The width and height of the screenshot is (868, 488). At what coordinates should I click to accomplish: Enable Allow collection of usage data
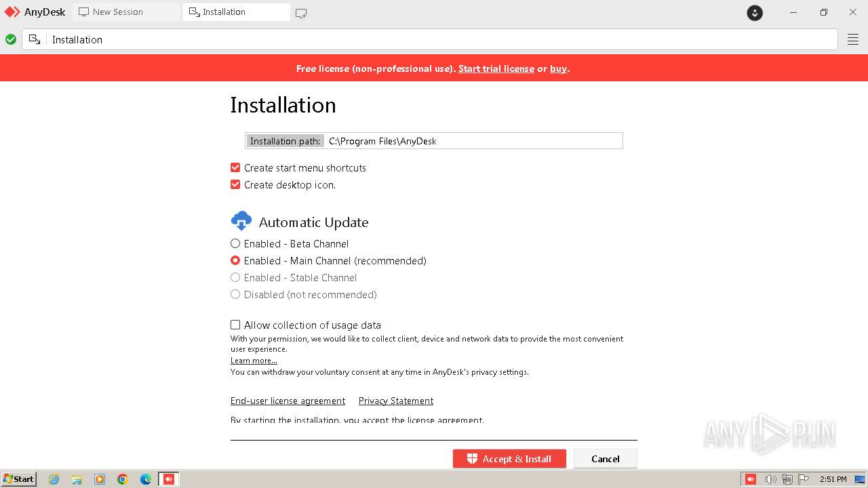[x=235, y=325]
